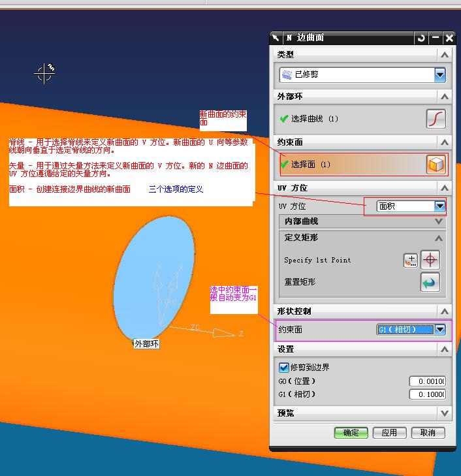Collapse the 设置 section

click(x=445, y=349)
